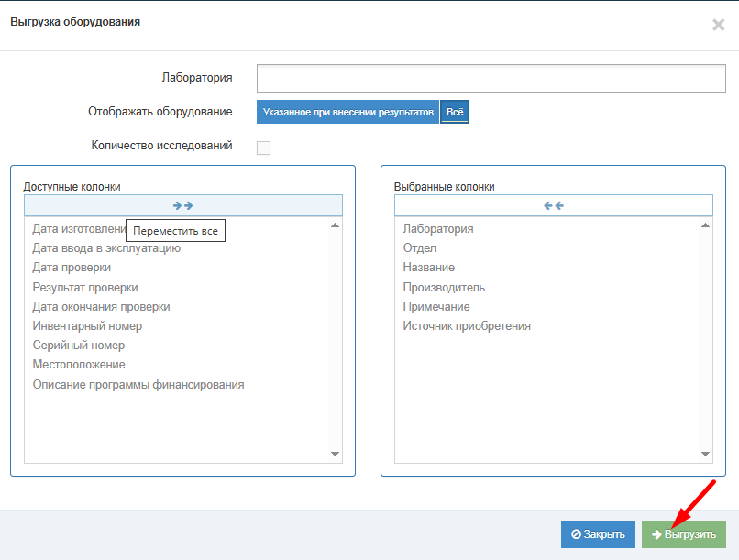Select Отдел in the selected columns list

coord(420,248)
